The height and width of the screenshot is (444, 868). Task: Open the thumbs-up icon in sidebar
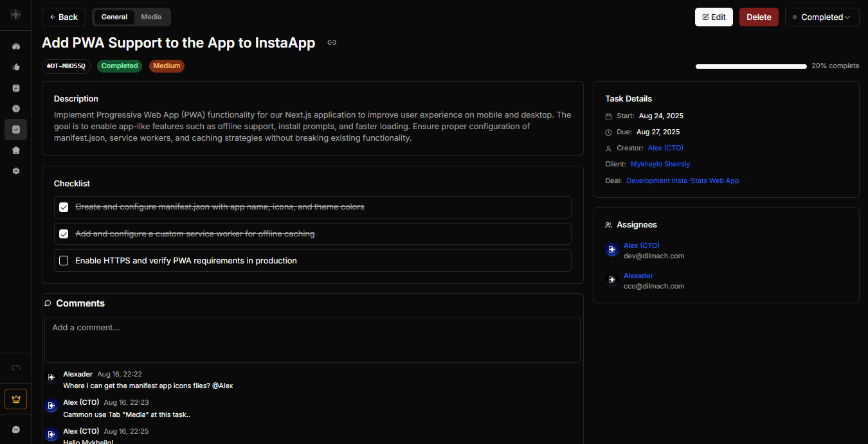(x=16, y=67)
